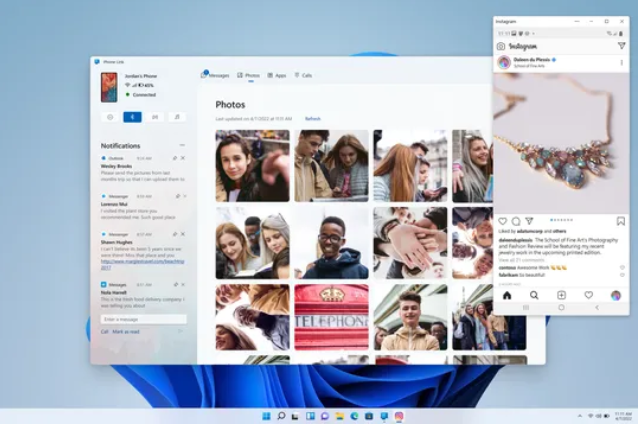Click Instagram taskbar icon
The height and width of the screenshot is (427, 638).
[399, 416]
